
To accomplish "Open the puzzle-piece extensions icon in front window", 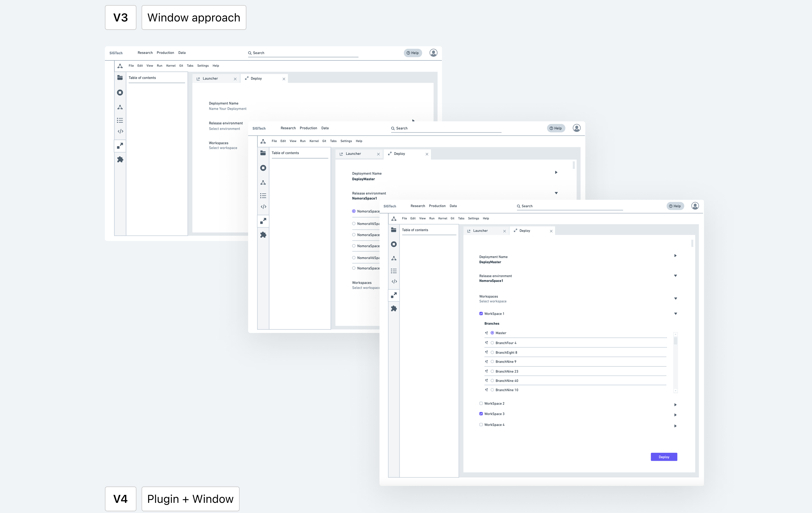I will (394, 309).
